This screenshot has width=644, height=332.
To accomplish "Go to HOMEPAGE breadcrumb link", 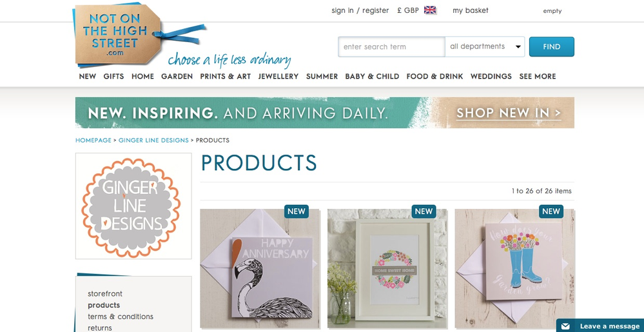I will tap(93, 140).
